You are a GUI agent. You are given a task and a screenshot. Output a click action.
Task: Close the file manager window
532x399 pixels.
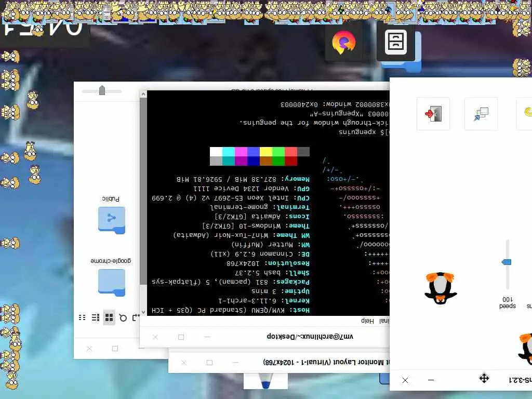click(89, 349)
